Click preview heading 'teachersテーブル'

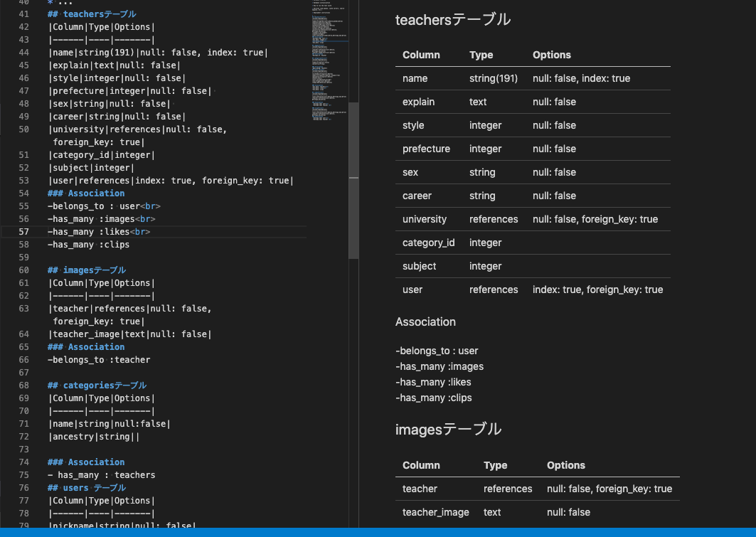point(453,20)
